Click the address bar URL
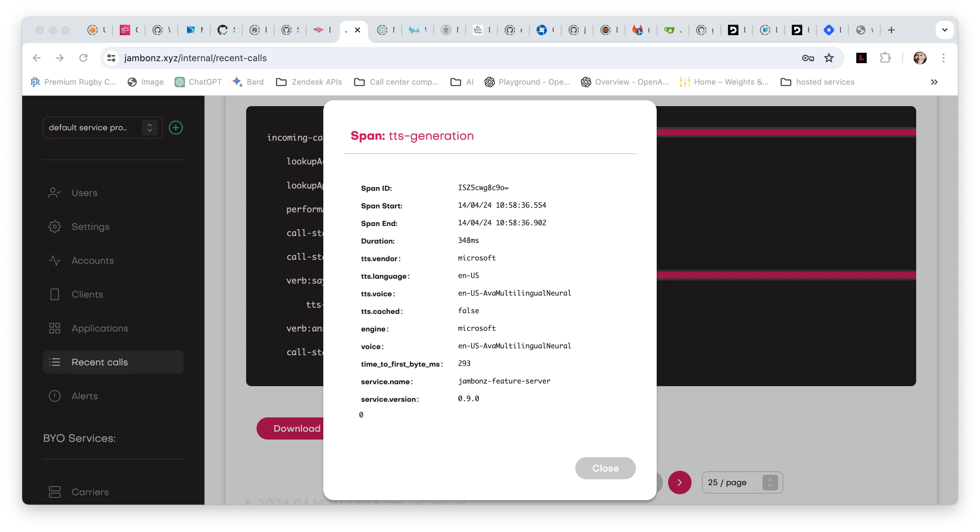This screenshot has width=980, height=532. [x=195, y=58]
